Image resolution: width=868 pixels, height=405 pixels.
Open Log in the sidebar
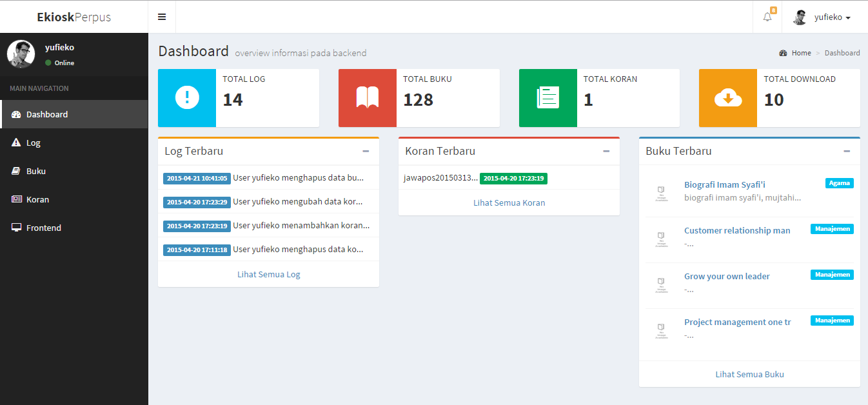(74, 143)
